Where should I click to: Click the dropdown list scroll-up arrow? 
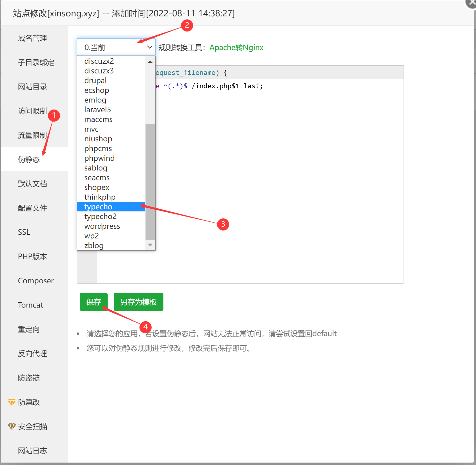coord(150,62)
